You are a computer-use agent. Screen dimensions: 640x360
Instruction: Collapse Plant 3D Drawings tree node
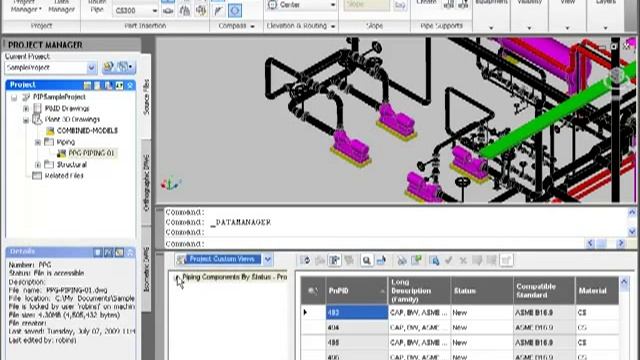click(26, 120)
